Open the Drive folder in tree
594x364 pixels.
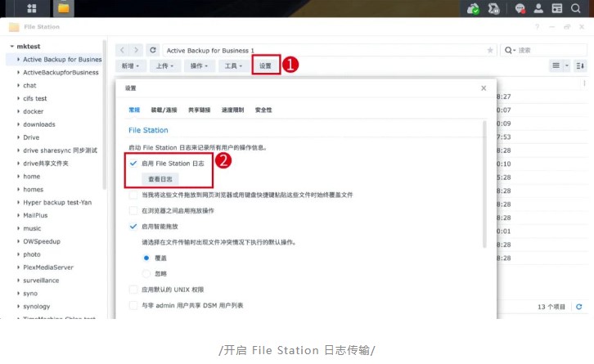(x=31, y=137)
